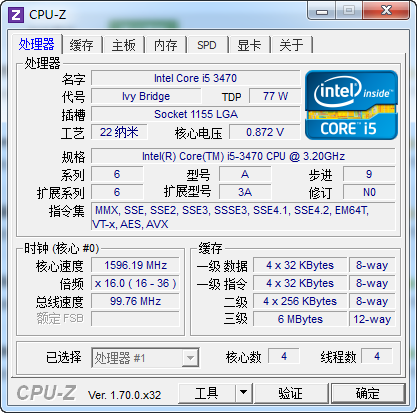Viewport: 417px width, 413px height.
Task: Click the instruction set MMX, SSE list
Action: 243,217
